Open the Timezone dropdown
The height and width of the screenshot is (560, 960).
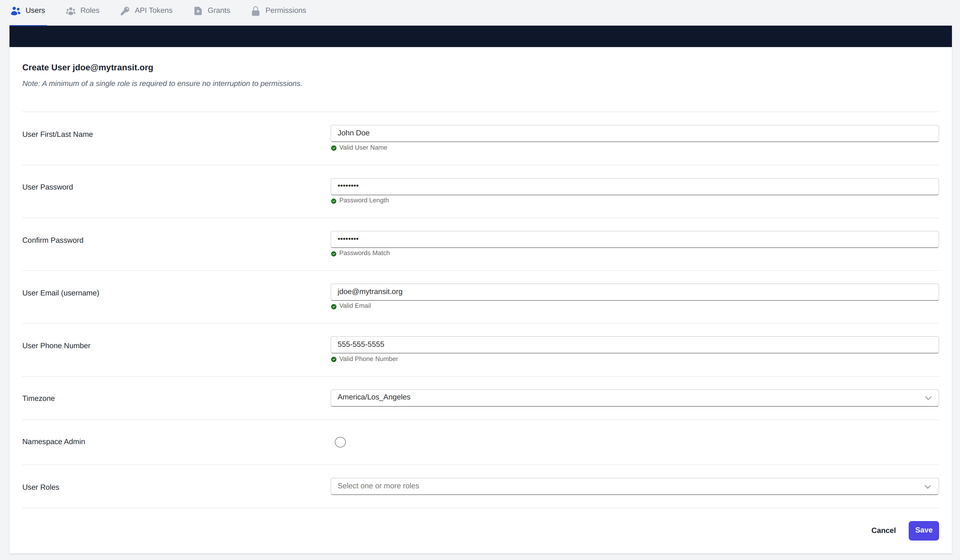click(x=634, y=398)
